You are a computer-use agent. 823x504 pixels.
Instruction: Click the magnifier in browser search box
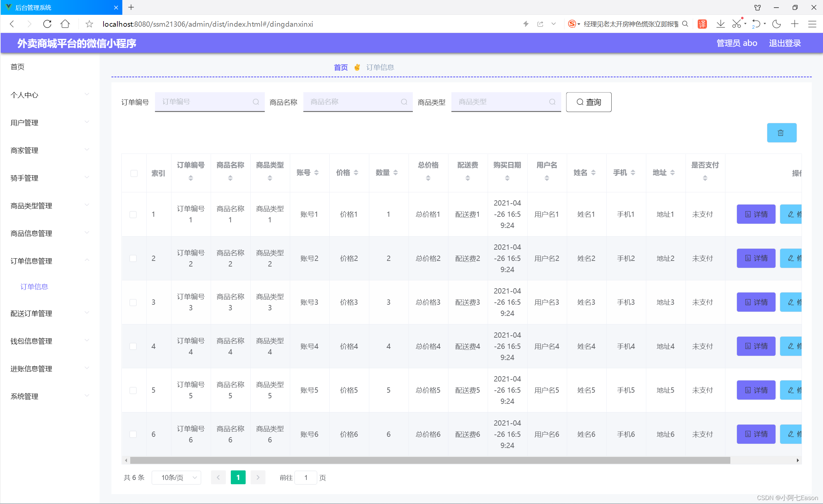tap(685, 24)
